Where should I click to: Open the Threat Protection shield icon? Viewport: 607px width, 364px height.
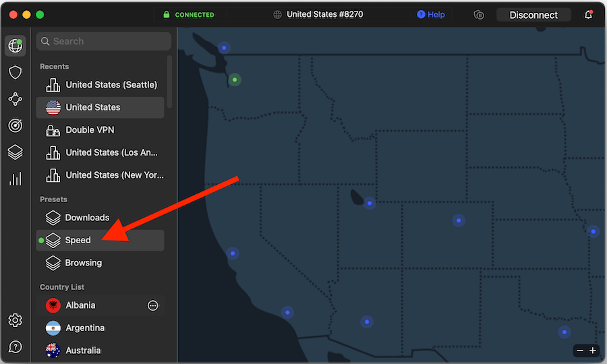coord(15,72)
